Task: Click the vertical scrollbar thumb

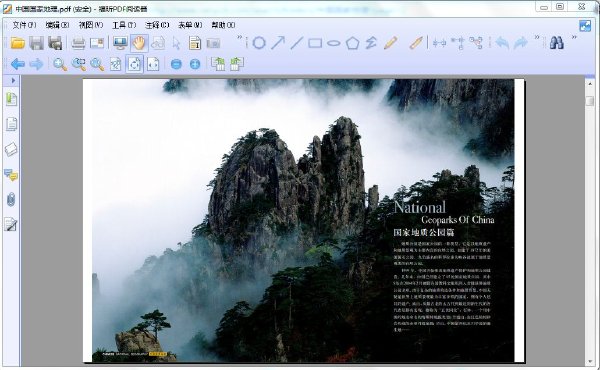Action: [590, 101]
